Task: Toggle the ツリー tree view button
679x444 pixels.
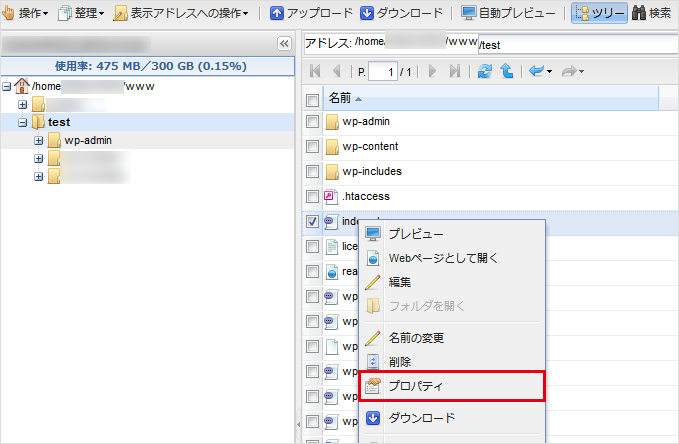Action: pos(599,14)
